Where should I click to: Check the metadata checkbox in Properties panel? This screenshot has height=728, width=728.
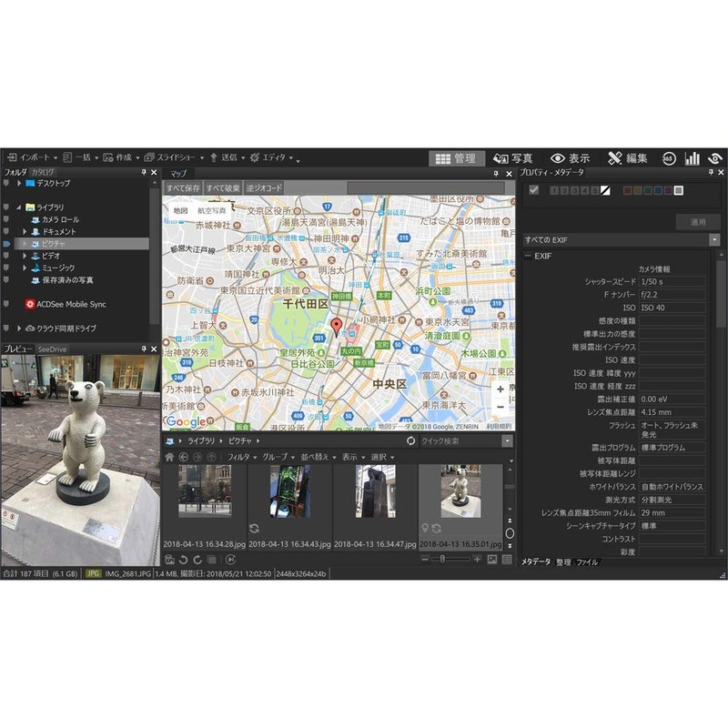point(533,191)
